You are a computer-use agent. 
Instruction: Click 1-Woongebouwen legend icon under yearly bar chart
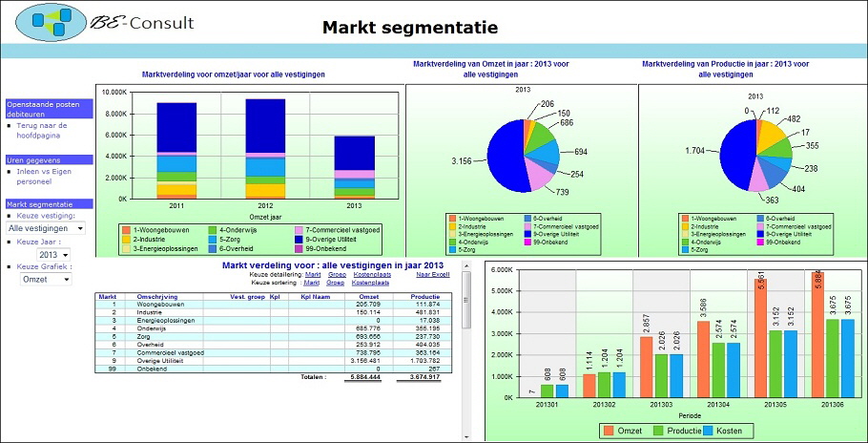pos(126,230)
